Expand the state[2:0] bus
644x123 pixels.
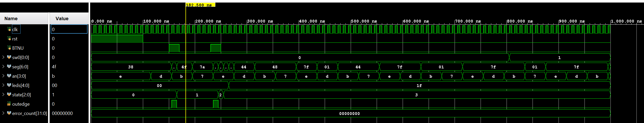(3, 95)
